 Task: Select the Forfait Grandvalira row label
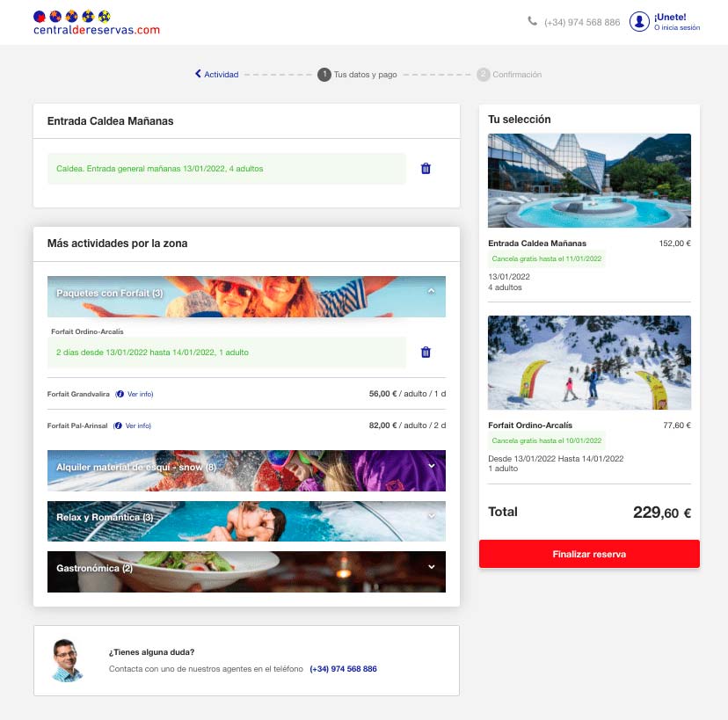(78, 394)
